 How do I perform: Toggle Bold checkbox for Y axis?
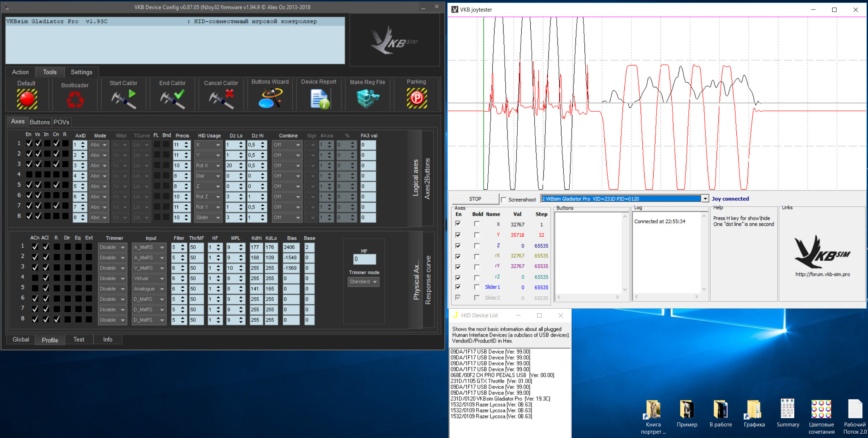pos(477,235)
